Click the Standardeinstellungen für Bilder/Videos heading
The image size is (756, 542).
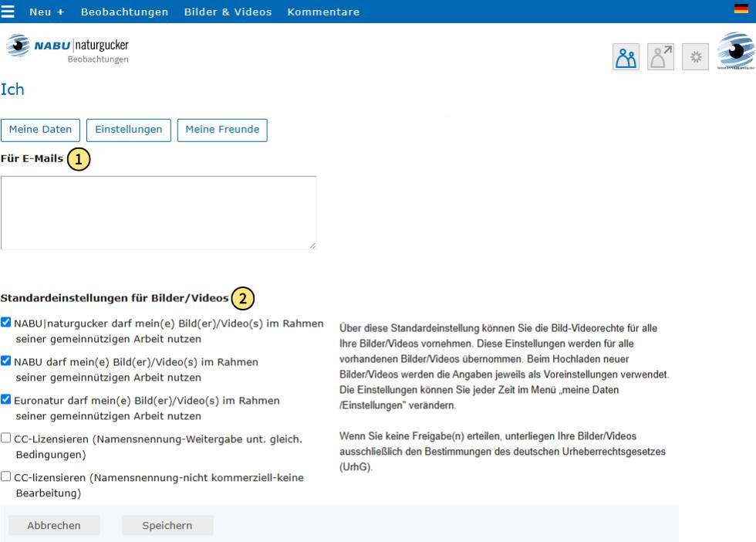[114, 298]
